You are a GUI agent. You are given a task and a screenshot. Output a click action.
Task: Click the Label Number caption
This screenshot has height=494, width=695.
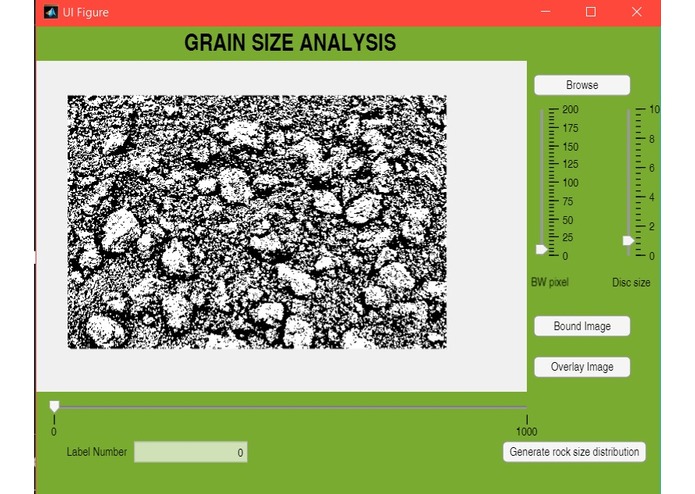pos(97,452)
